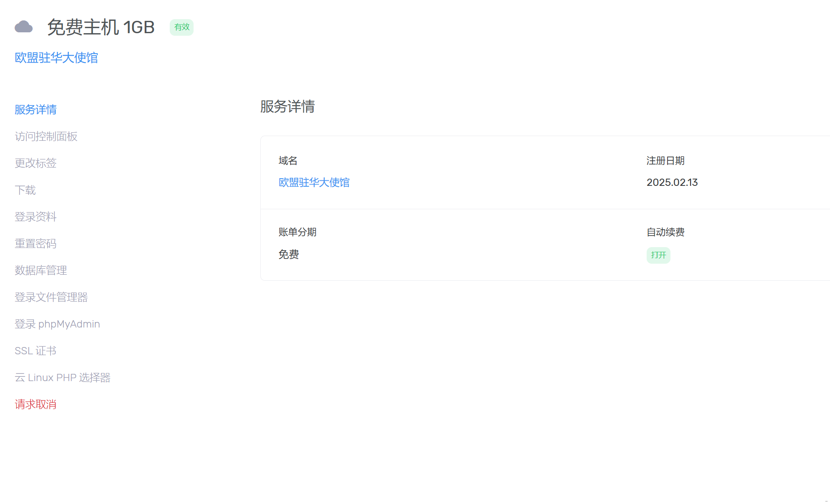Image resolution: width=830 pixels, height=504 pixels.
Task: Click the 免费主机 1GB page title
Action: 101,27
